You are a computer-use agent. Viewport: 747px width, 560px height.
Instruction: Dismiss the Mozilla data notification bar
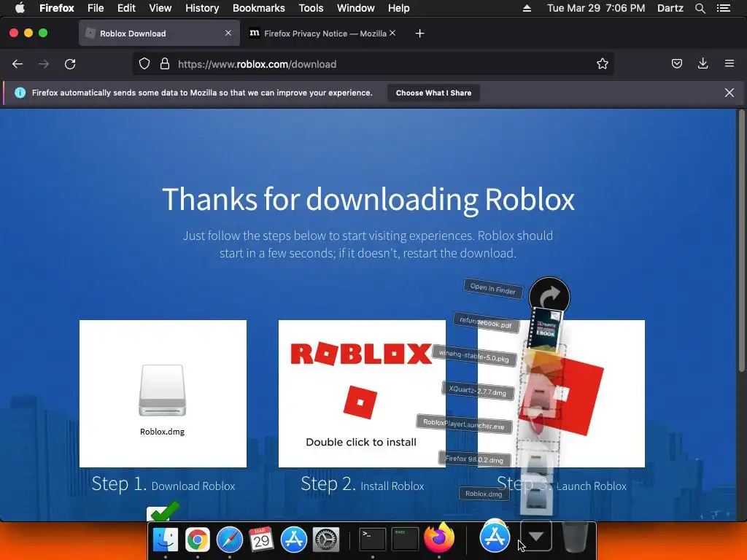729,93
